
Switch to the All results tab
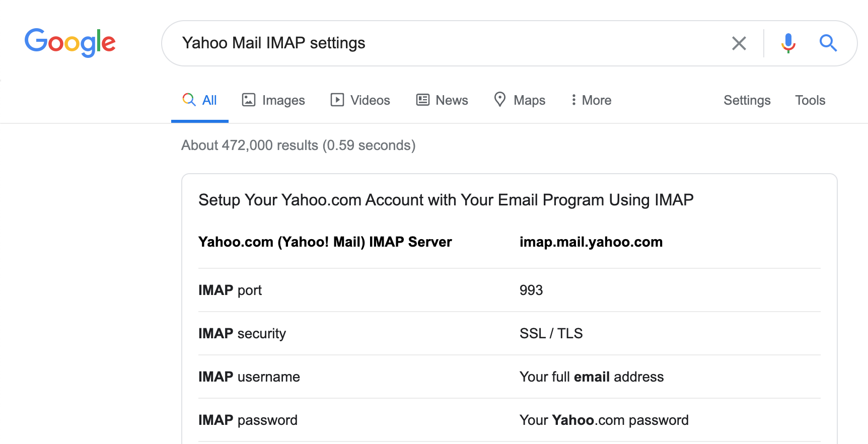tap(209, 100)
